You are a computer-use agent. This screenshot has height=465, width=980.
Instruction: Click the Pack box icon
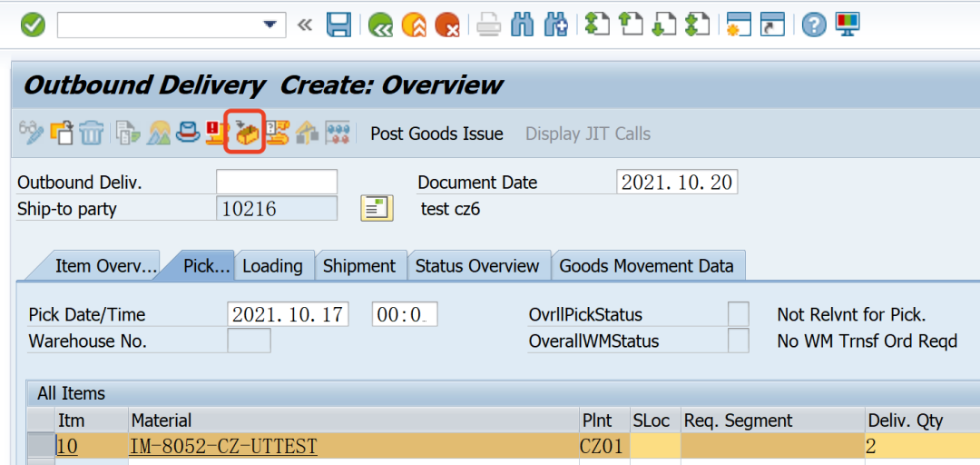coord(246,133)
